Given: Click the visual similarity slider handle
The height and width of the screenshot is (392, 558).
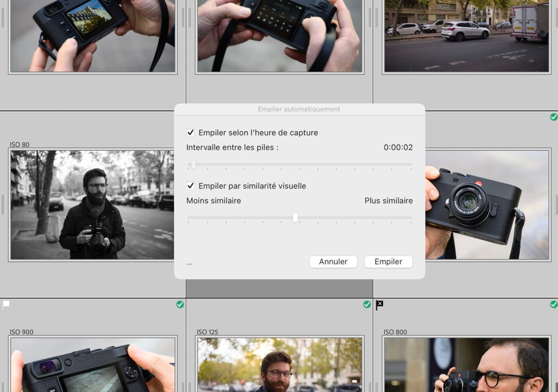Looking at the screenshot, I should tap(295, 218).
